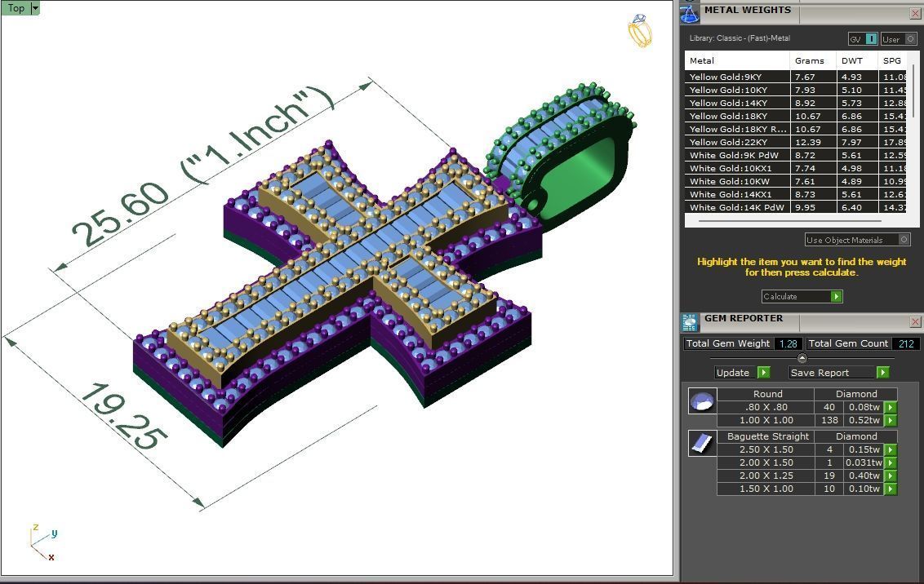
Task: Click the green arrow for 2.50 X 1.50 row
Action: click(x=891, y=449)
